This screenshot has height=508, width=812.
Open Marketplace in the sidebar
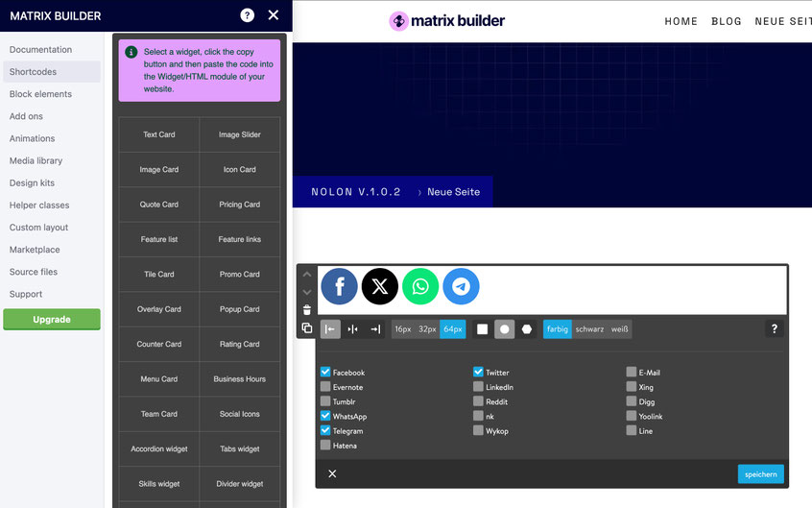click(52, 250)
